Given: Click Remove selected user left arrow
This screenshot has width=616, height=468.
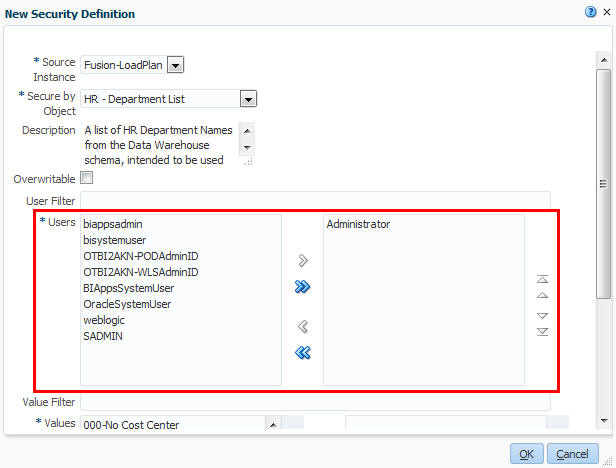Looking at the screenshot, I should click(x=303, y=326).
